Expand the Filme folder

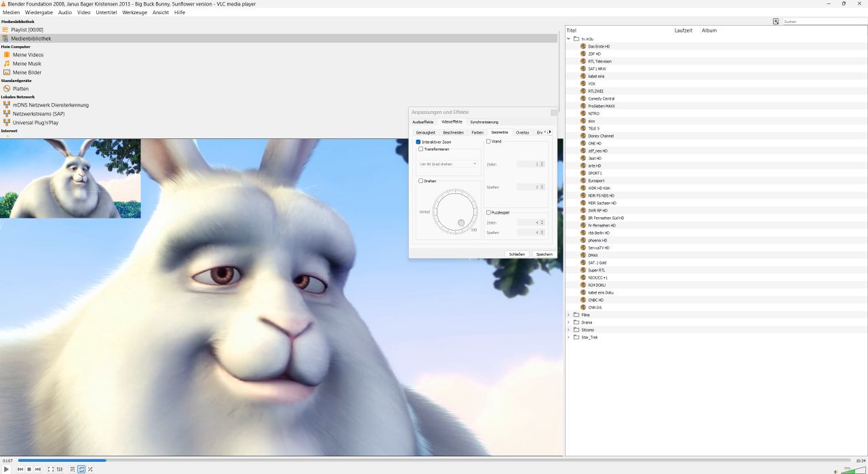pyautogui.click(x=569, y=315)
